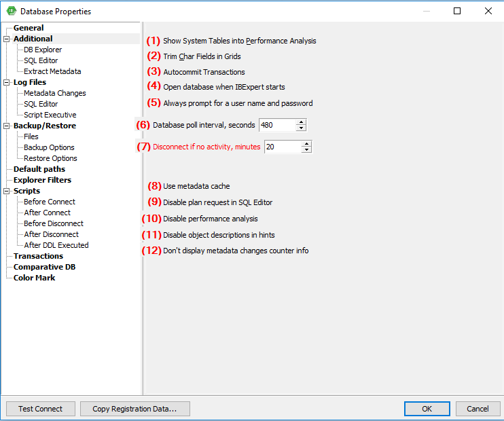Open After Connect script page
Screen dimensions: 504x421
48,213
